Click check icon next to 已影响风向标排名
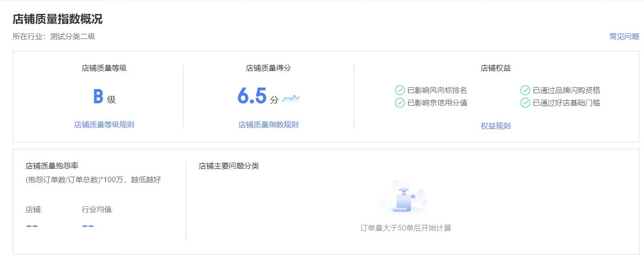Viewport: 644px width, 262px height. (x=400, y=90)
